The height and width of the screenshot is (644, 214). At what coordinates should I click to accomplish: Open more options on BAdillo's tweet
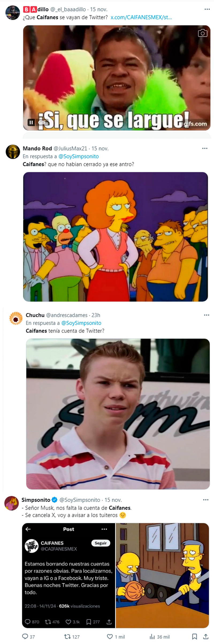[x=207, y=9]
